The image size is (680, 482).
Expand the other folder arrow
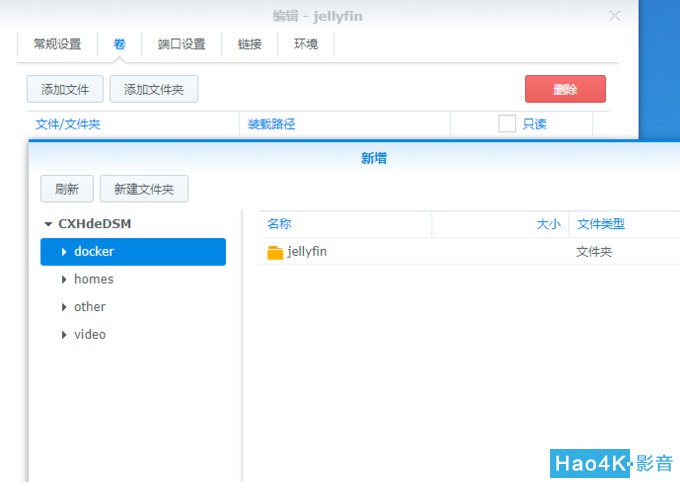tap(64, 307)
